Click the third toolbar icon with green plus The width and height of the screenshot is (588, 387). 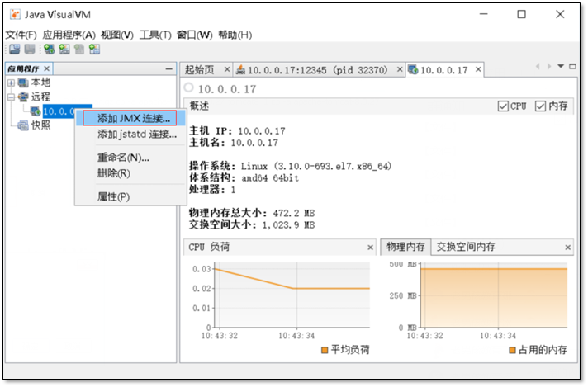50,50
